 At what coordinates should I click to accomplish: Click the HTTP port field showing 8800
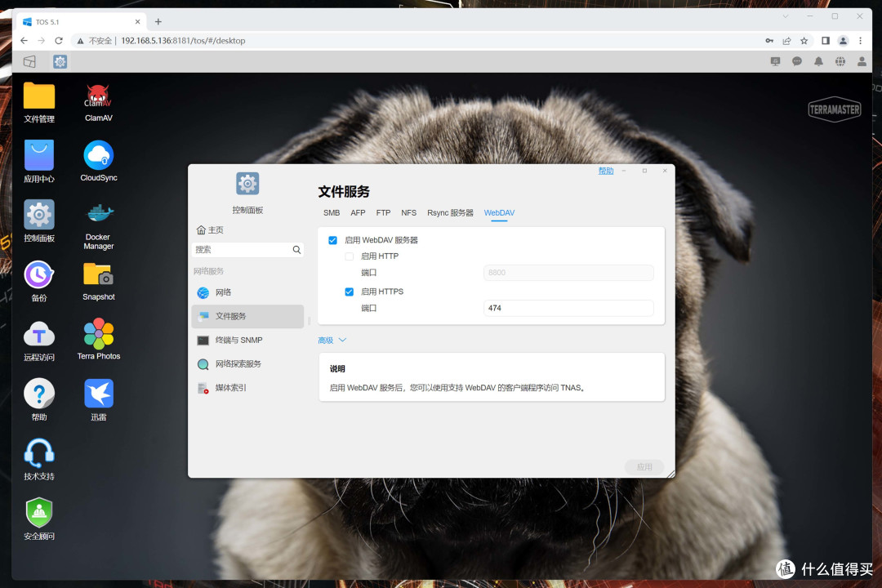coord(568,272)
